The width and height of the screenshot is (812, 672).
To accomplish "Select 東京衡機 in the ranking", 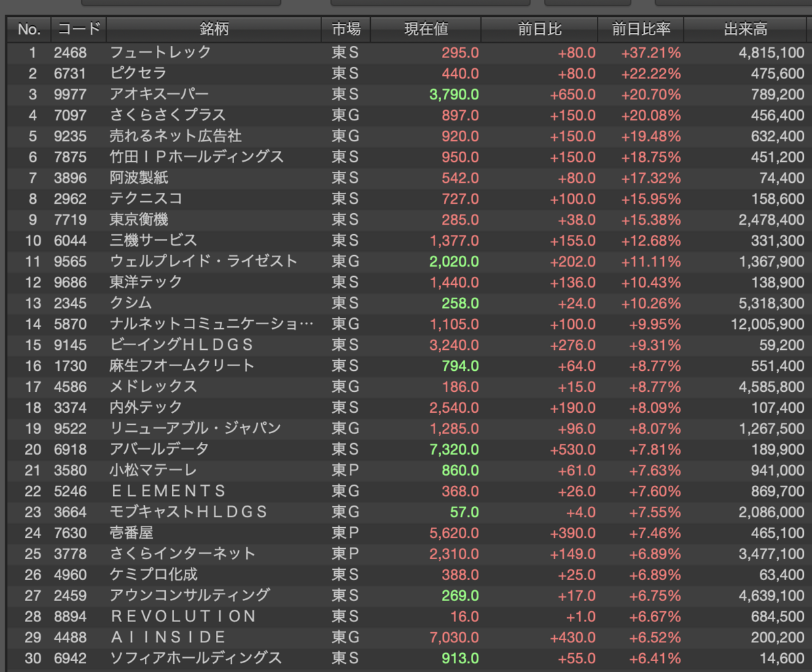I will (x=139, y=219).
